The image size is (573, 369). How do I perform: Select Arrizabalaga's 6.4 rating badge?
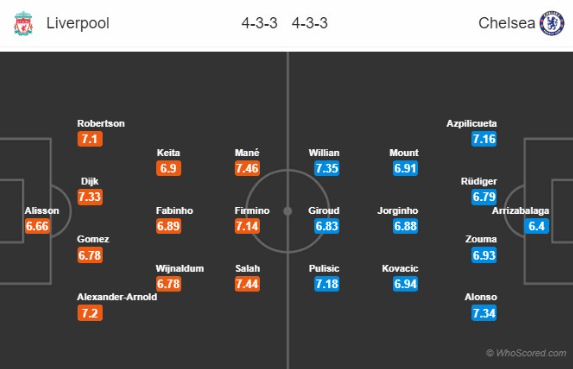(x=536, y=226)
